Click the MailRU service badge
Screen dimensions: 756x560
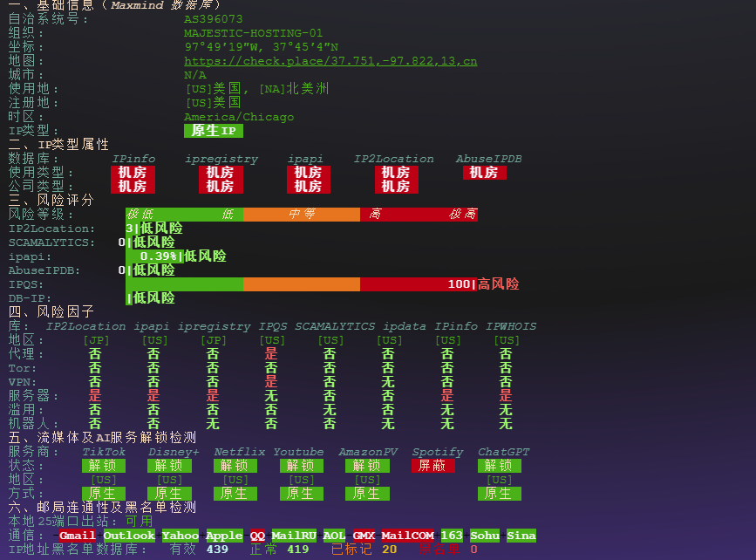pos(294,535)
